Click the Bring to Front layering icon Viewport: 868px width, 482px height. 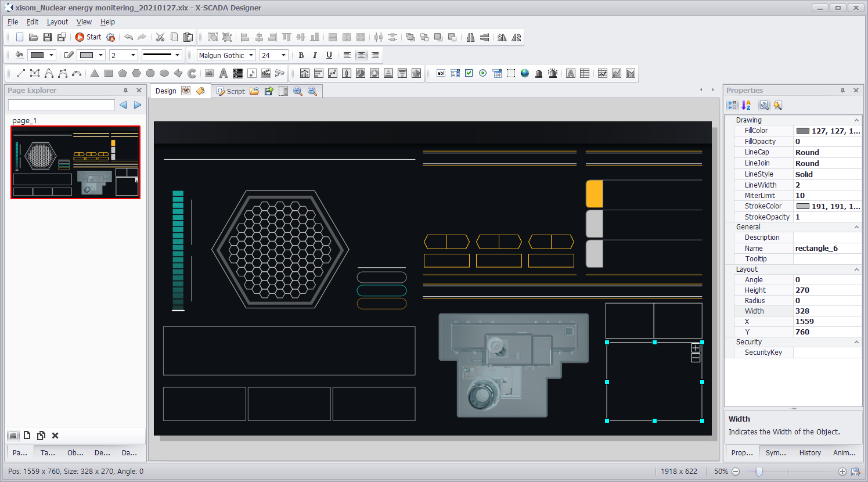(x=410, y=37)
